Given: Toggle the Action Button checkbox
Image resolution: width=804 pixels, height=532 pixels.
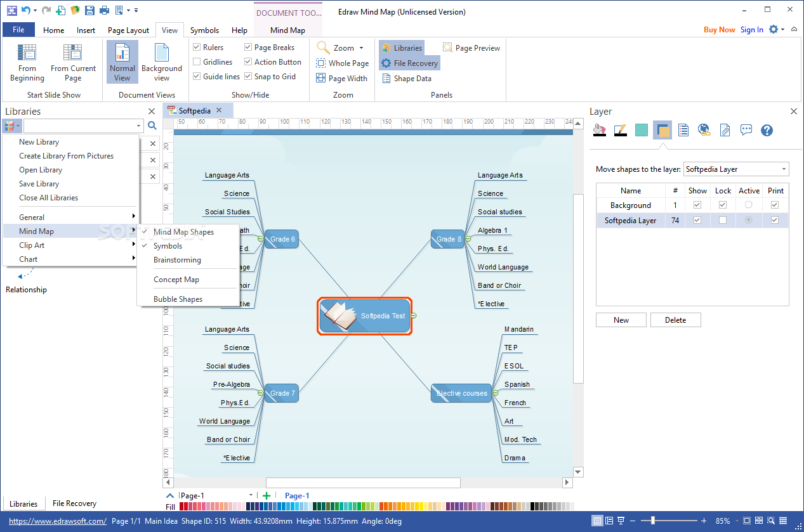Looking at the screenshot, I should click(248, 62).
